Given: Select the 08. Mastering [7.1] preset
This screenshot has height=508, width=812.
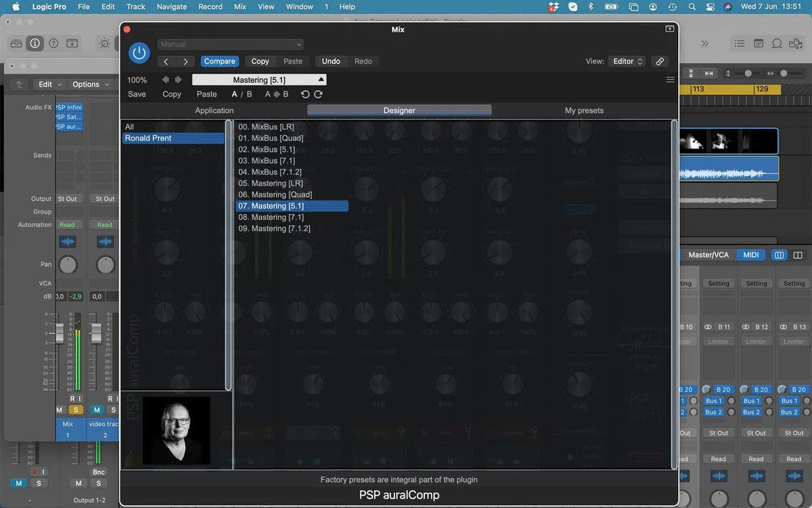Looking at the screenshot, I should click(x=277, y=217).
